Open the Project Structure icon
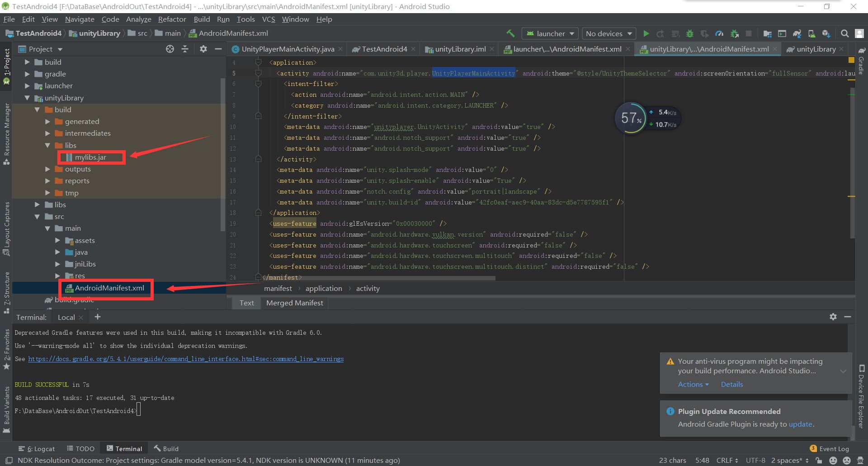868x466 pixels. coord(767,33)
